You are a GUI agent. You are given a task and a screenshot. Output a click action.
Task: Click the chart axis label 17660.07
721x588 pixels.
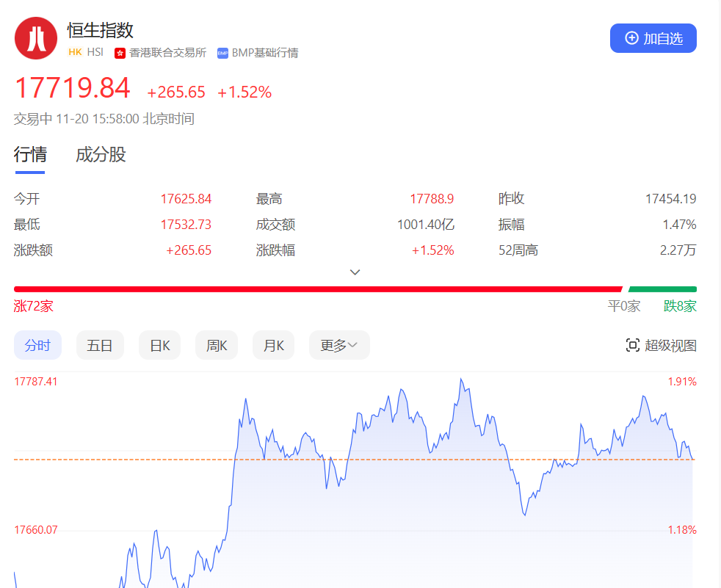[36, 529]
